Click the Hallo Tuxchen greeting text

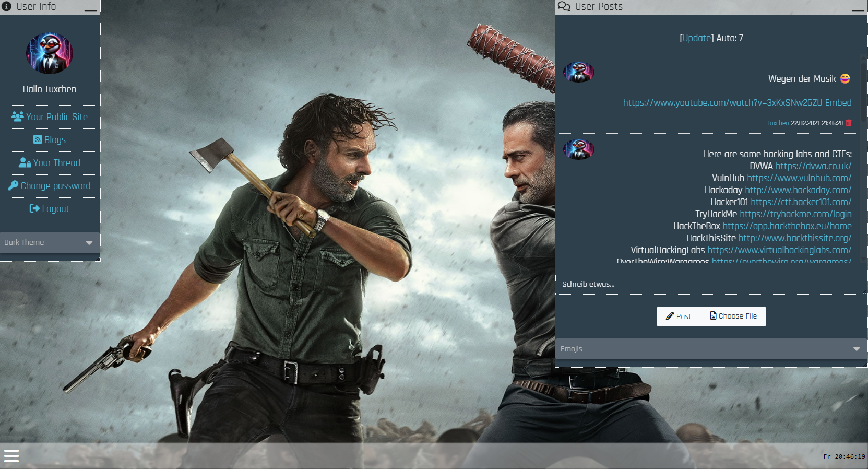click(50, 89)
